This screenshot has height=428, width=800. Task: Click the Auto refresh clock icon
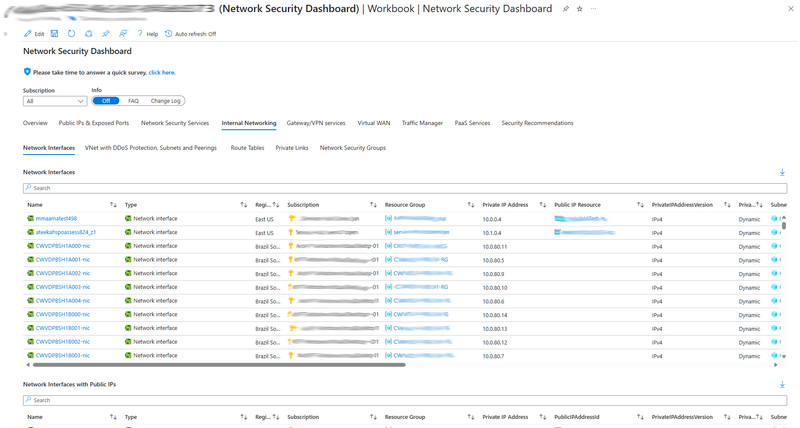(168, 34)
